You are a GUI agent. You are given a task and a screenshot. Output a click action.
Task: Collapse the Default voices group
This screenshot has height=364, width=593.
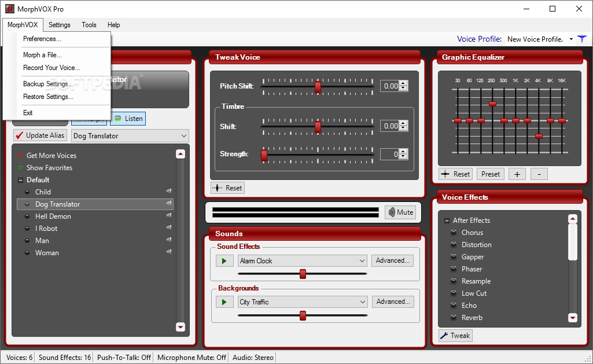click(20, 180)
